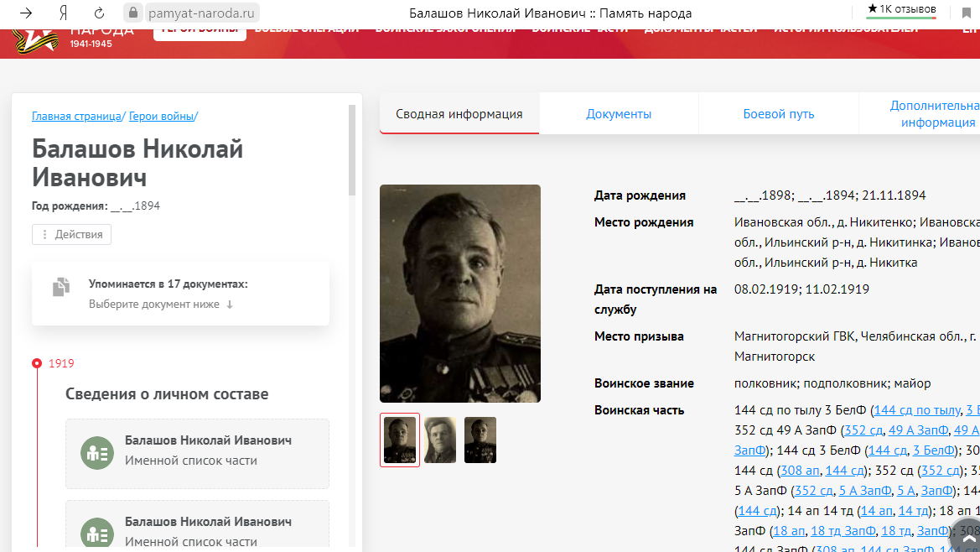Select the Сводная информация tab
This screenshot has width=980, height=552.
[459, 114]
